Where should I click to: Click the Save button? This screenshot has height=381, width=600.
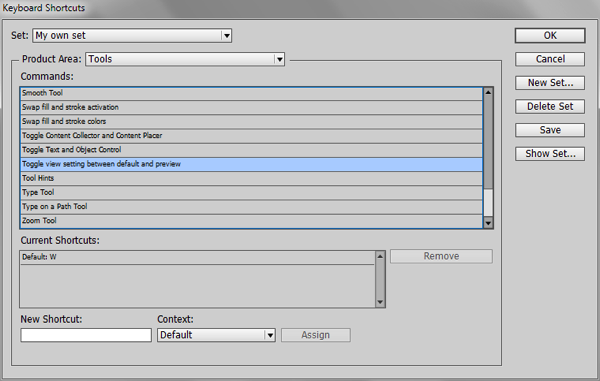click(x=550, y=130)
